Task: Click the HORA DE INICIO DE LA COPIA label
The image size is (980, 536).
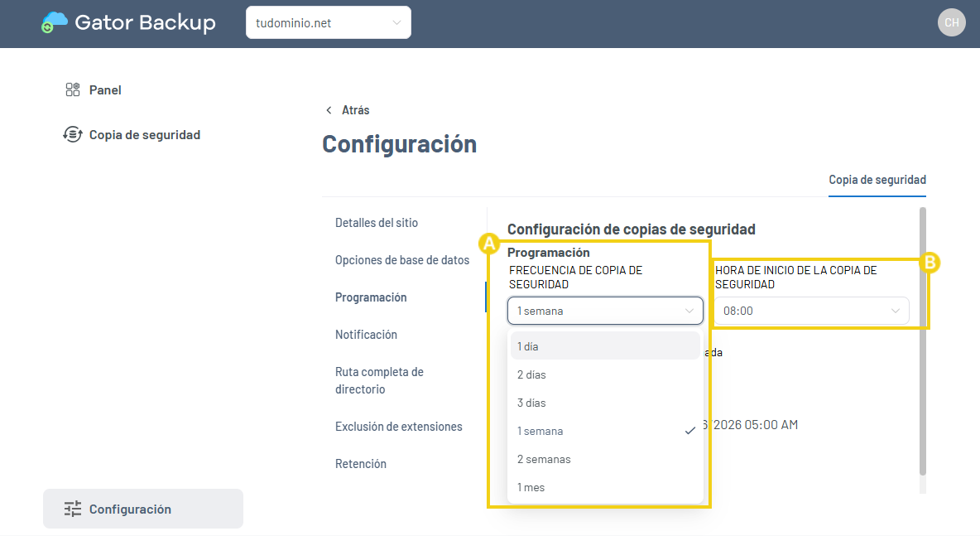Action: pos(795,277)
